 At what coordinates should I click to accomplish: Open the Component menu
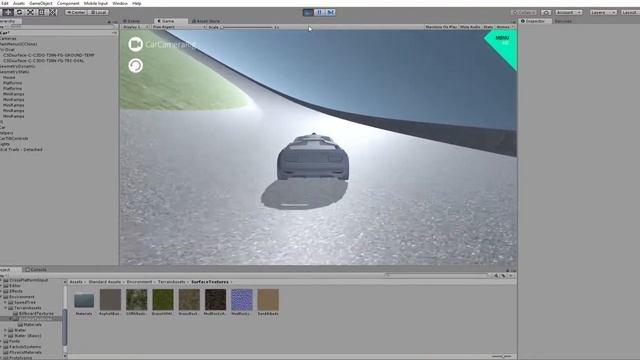point(68,3)
